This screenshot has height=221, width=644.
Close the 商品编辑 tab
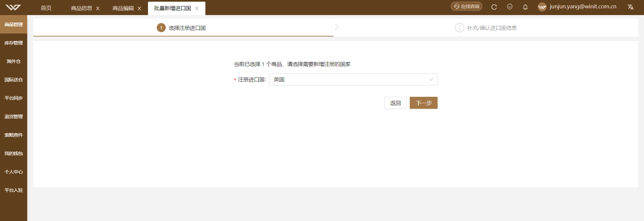[139, 8]
